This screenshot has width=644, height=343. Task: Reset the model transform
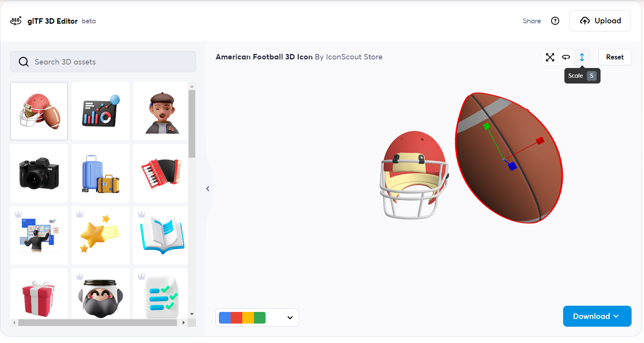coord(614,57)
